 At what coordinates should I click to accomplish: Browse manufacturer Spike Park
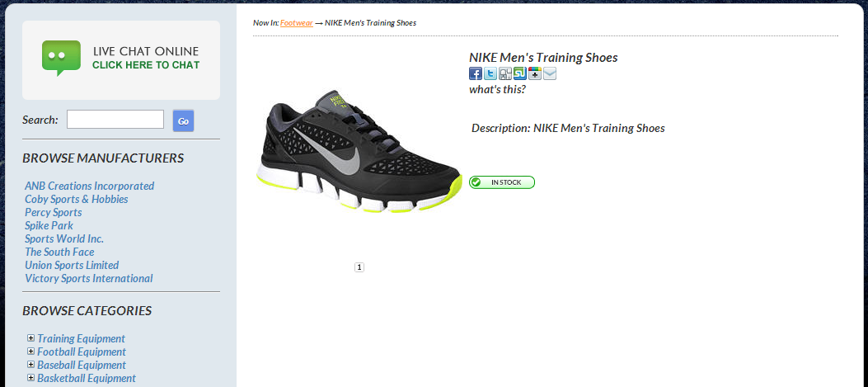pos(49,225)
